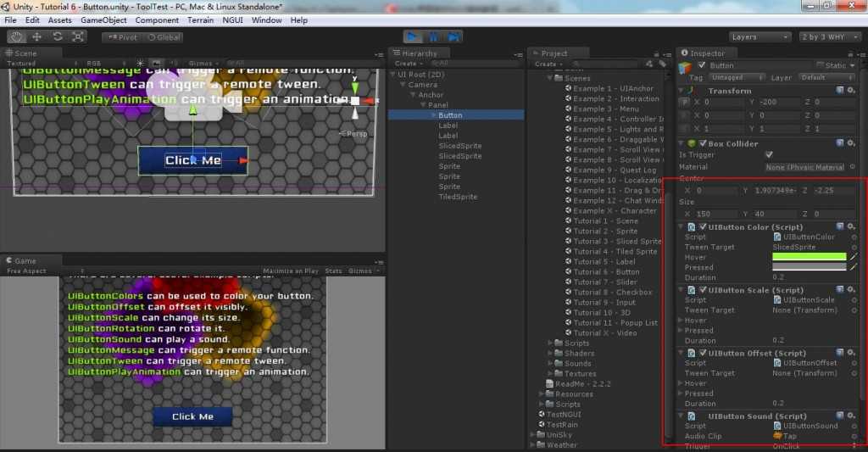Disable the Box Collider component checkbox
Viewport: 868px width, 452px height.
(x=703, y=143)
